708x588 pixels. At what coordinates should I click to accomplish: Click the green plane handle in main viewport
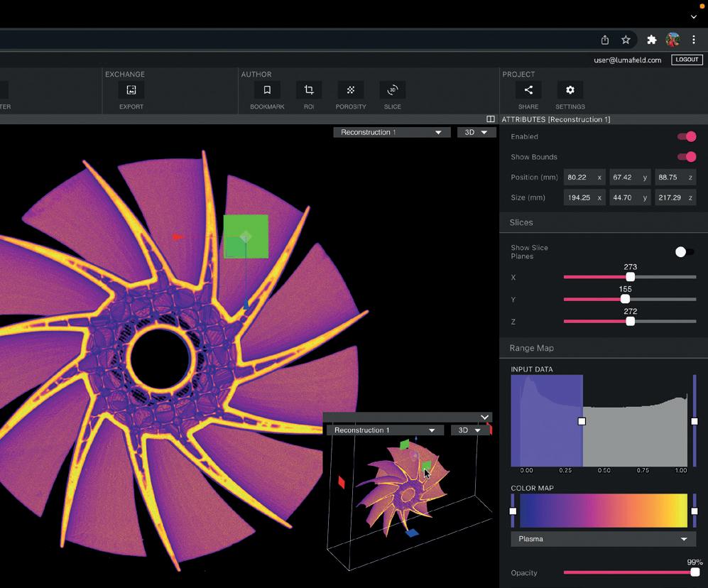coord(246,236)
